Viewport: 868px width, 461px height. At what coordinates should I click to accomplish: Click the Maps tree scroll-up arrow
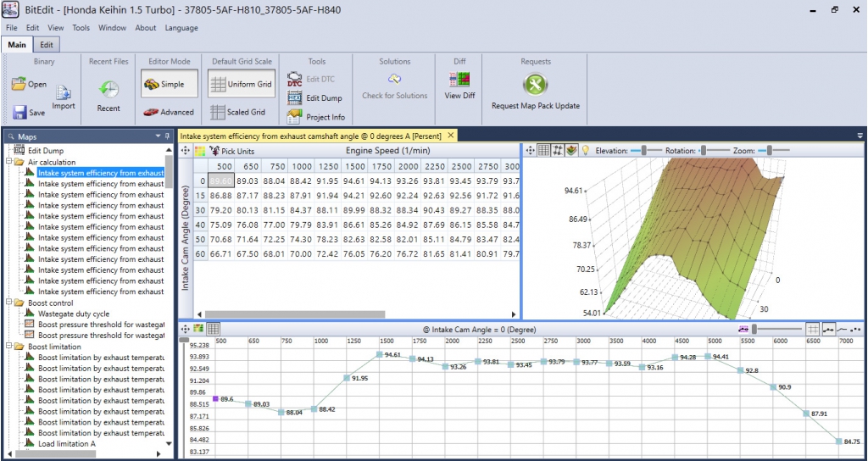[169, 150]
